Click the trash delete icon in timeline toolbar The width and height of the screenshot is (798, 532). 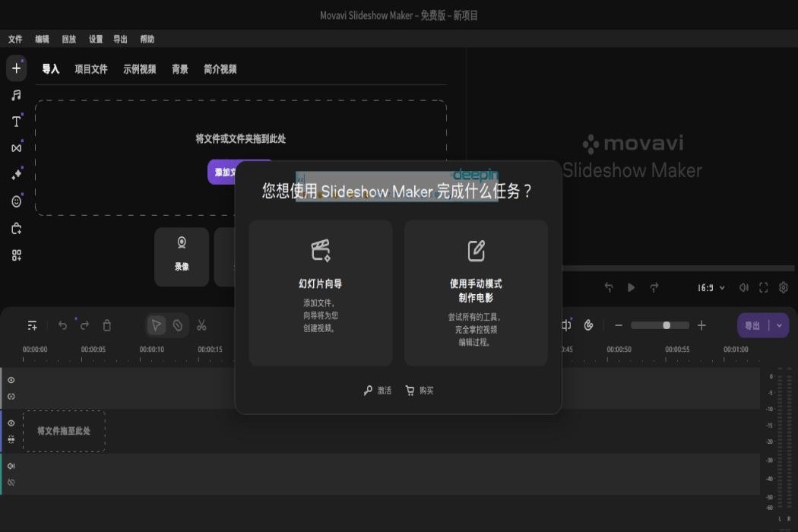[107, 325]
